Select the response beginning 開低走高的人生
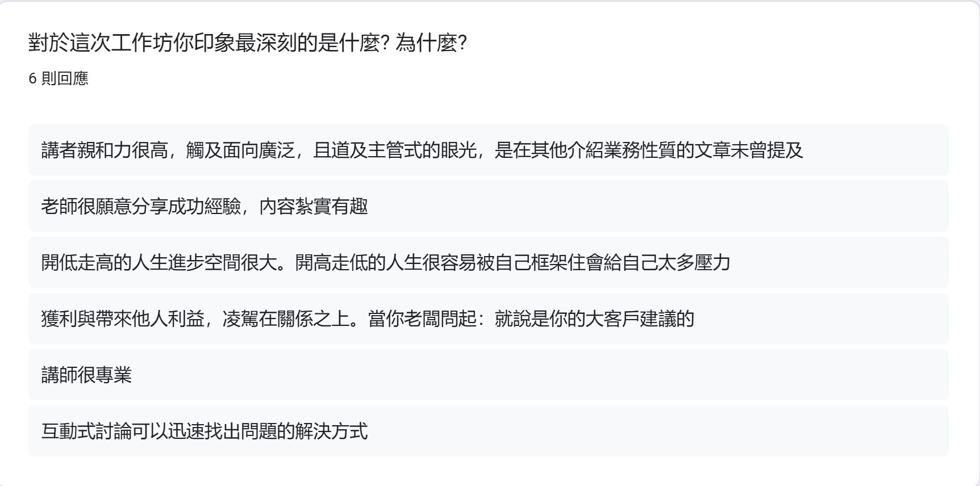 tap(489, 262)
